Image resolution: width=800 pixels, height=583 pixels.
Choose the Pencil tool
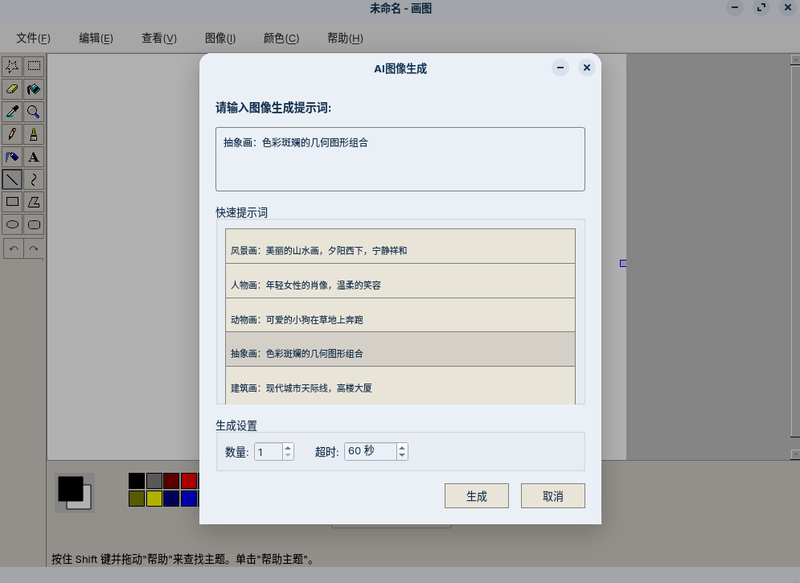12,134
